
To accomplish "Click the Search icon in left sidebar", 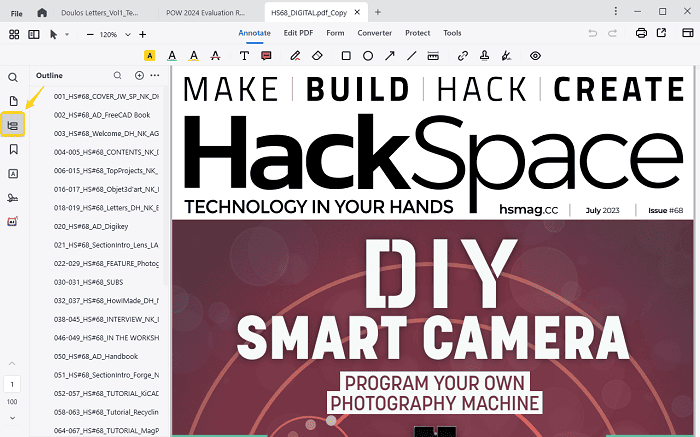I will 13,77.
